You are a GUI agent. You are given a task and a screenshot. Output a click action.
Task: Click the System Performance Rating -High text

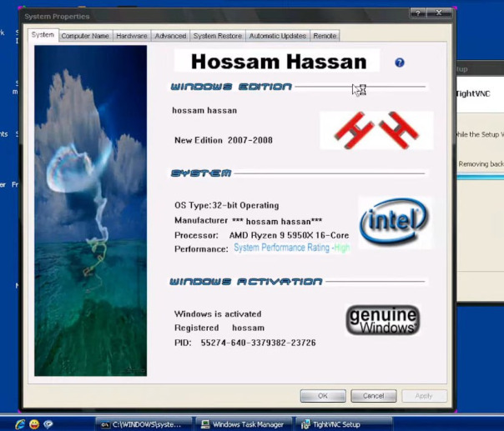(x=291, y=248)
